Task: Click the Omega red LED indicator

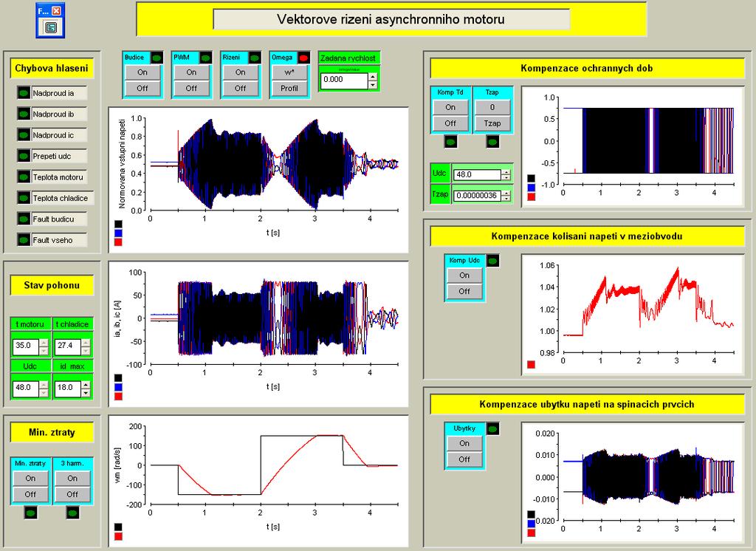Action: coord(303,58)
